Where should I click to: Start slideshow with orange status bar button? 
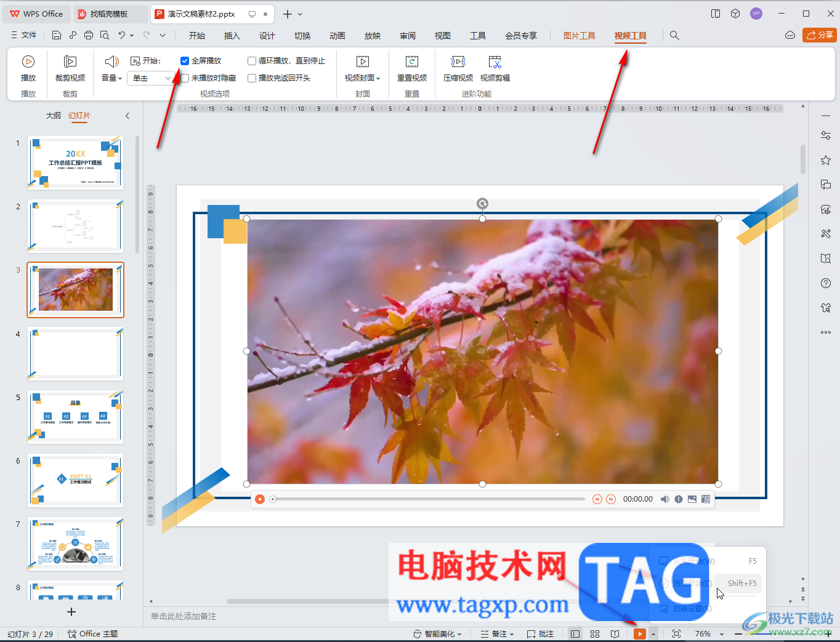click(x=640, y=634)
